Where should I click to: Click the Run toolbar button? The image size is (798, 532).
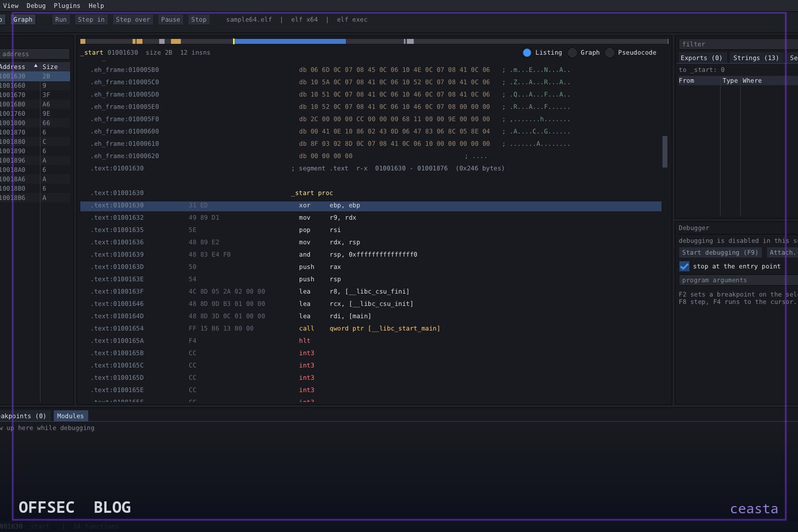coord(61,20)
